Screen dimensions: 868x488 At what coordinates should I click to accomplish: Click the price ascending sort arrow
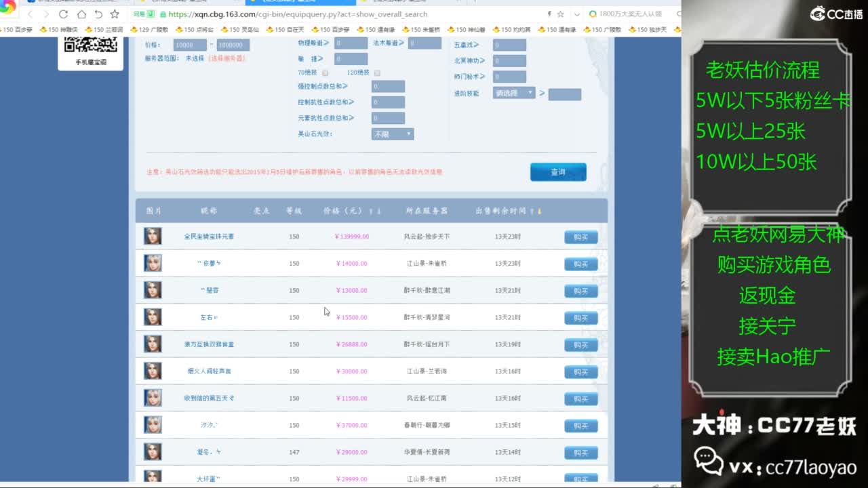click(371, 211)
